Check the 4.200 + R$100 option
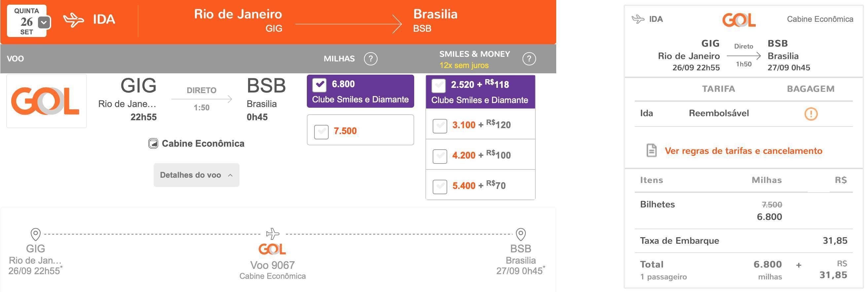 point(440,156)
